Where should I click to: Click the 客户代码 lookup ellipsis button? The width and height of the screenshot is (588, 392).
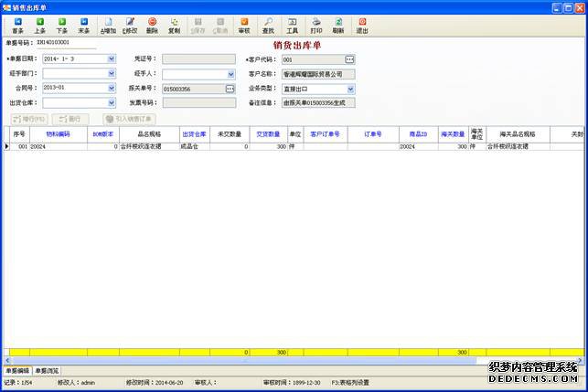point(349,59)
